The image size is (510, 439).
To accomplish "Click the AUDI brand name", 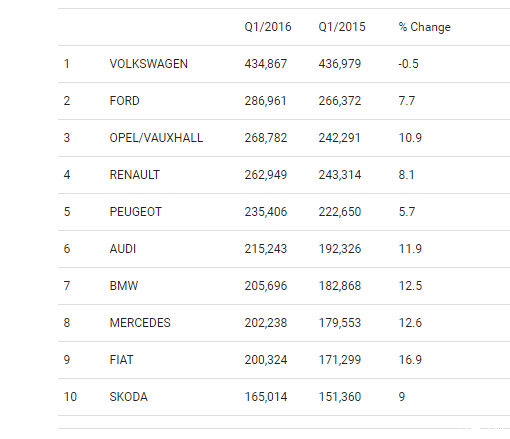I will pyautogui.click(x=123, y=249).
